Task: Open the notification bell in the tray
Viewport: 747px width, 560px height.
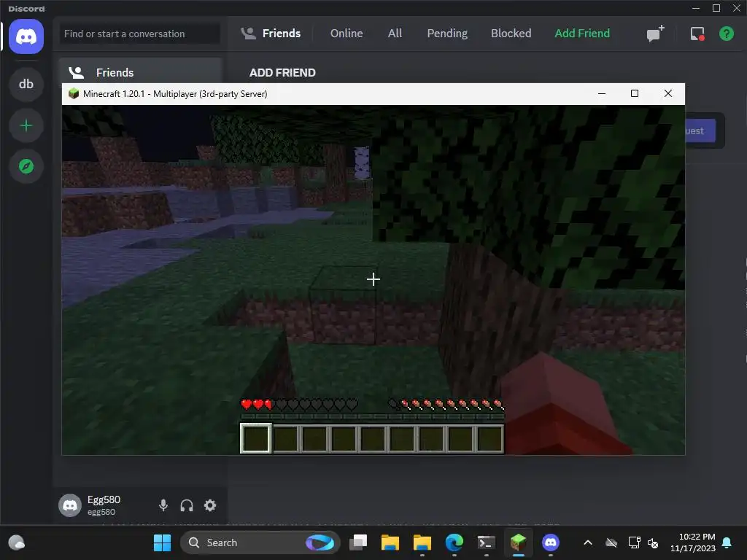Action: coord(727,542)
